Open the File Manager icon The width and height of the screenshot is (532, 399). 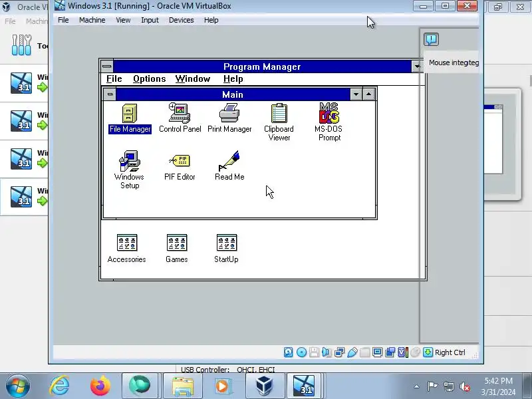coord(130,118)
